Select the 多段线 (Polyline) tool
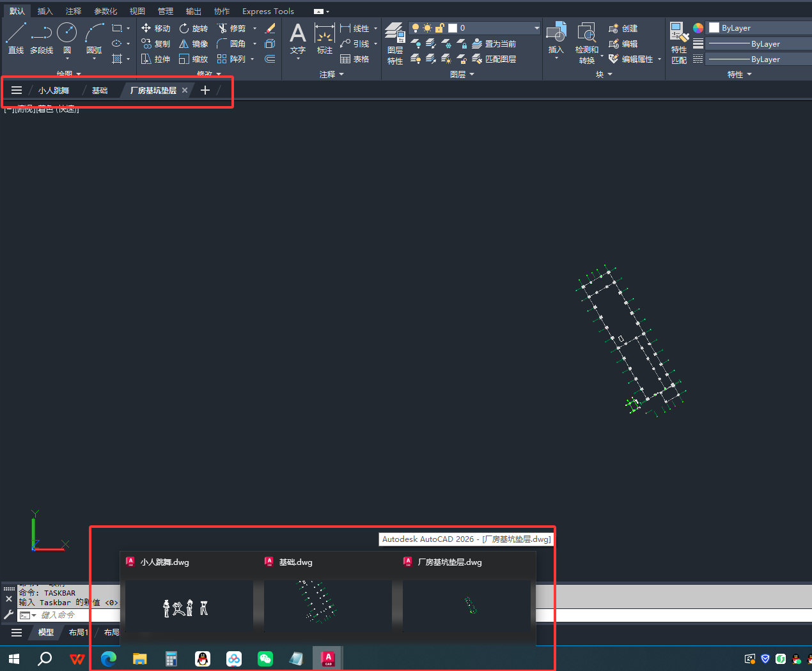This screenshot has height=671, width=812. (42, 38)
